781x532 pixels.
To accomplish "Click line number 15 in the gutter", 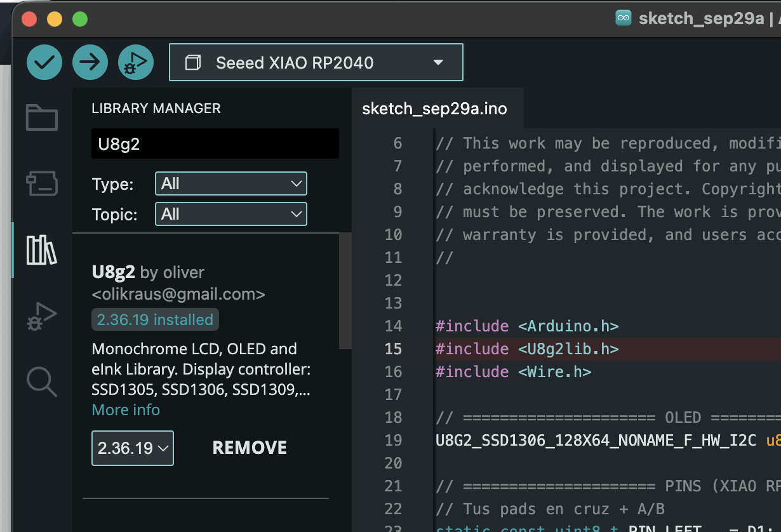I will coord(393,349).
